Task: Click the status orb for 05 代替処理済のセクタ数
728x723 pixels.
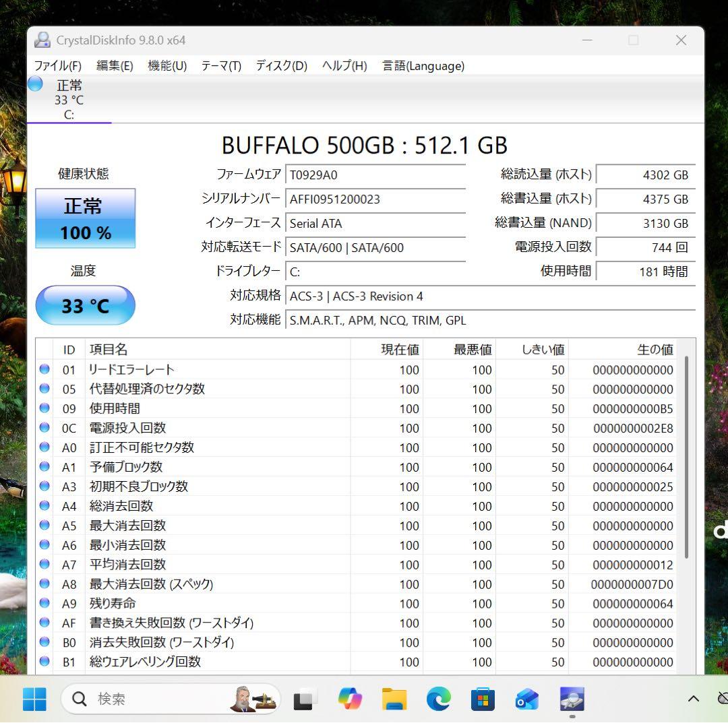Action: click(44, 388)
